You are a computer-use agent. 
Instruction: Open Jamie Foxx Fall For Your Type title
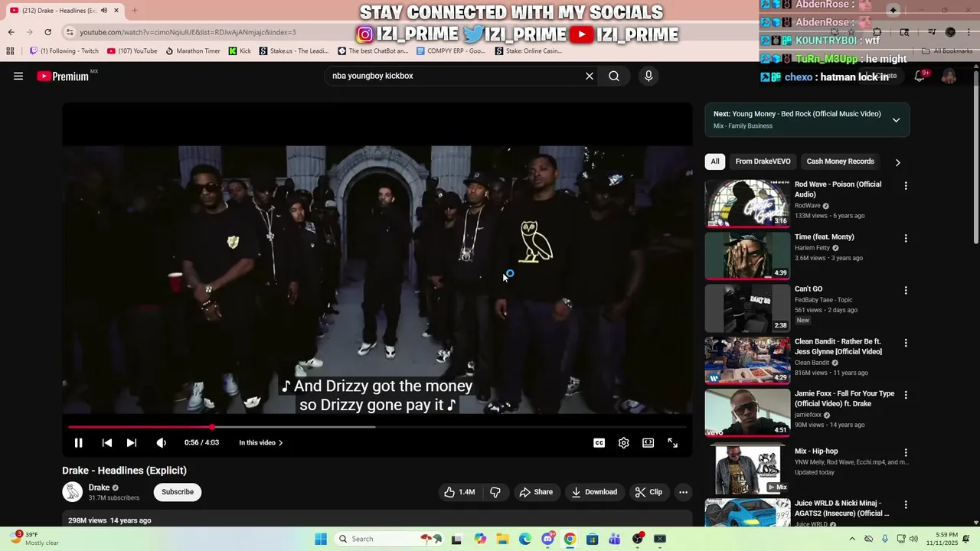[844, 399]
